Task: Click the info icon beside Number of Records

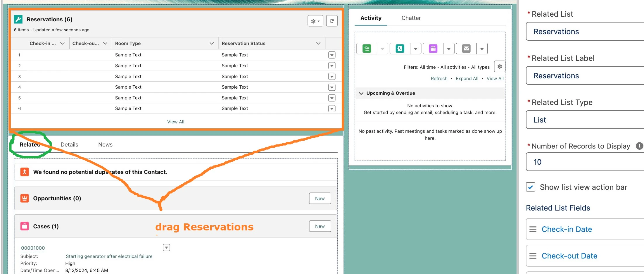Action: pyautogui.click(x=639, y=146)
